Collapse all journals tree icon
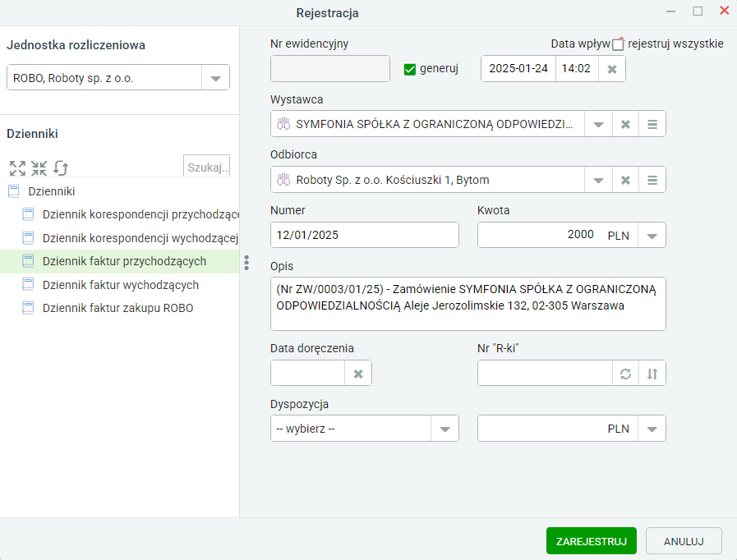The image size is (737, 560). tap(39, 168)
